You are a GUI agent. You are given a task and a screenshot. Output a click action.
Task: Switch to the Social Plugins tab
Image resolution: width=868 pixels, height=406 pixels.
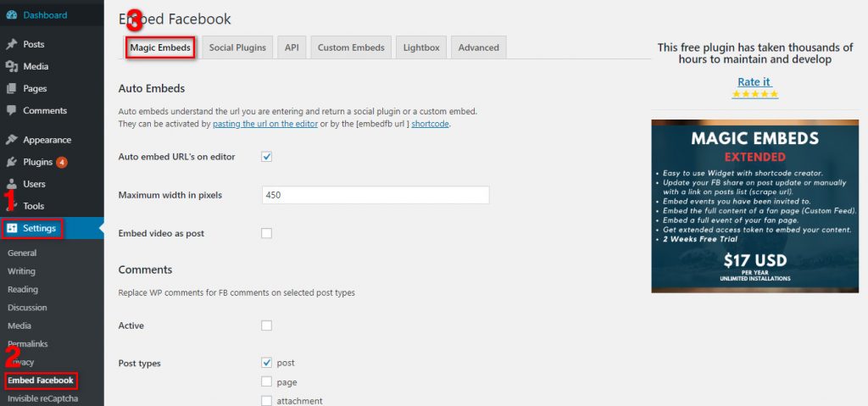click(237, 47)
